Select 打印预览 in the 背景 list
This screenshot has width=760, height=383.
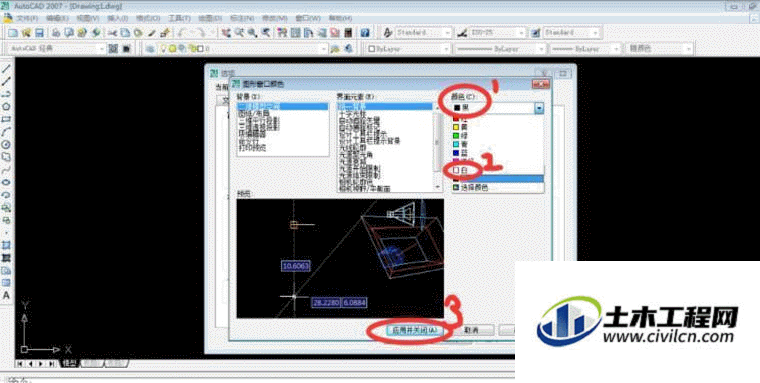(252, 147)
